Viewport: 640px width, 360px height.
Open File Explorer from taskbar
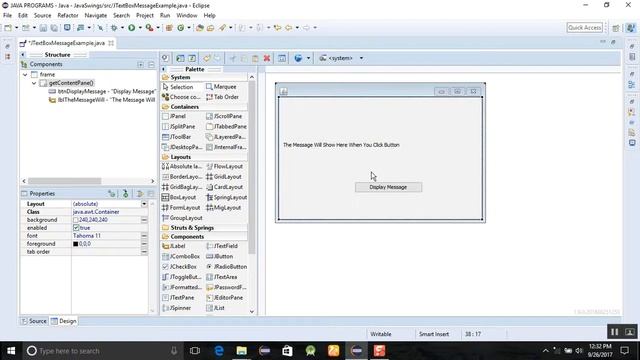coord(242,351)
